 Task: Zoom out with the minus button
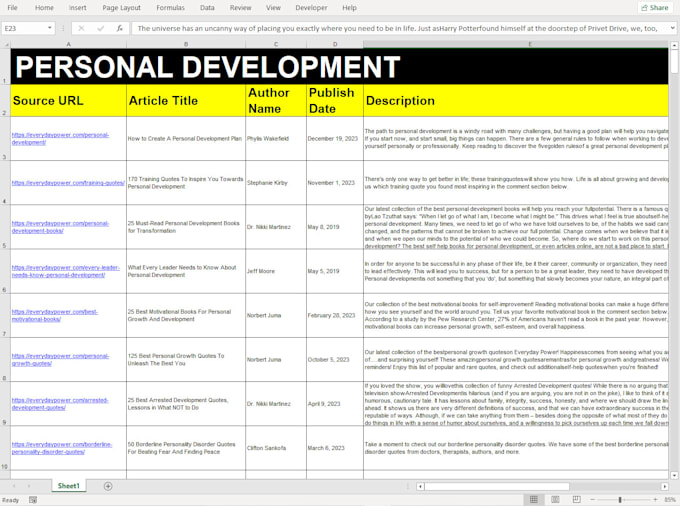click(x=592, y=499)
